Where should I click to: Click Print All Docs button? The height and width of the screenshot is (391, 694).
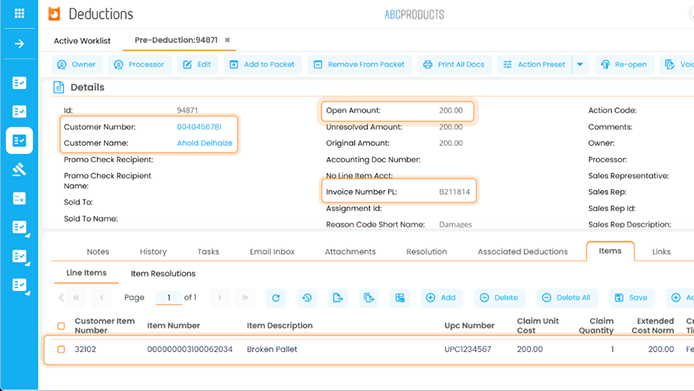[x=454, y=64]
